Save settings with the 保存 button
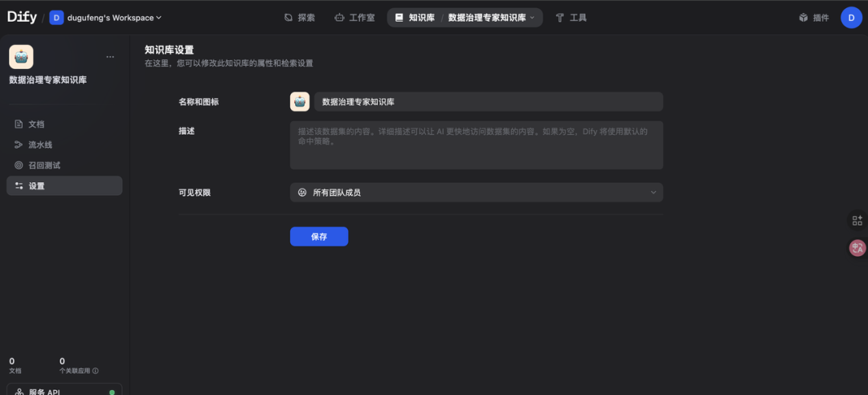Screen dimensions: 868x395 (319, 237)
